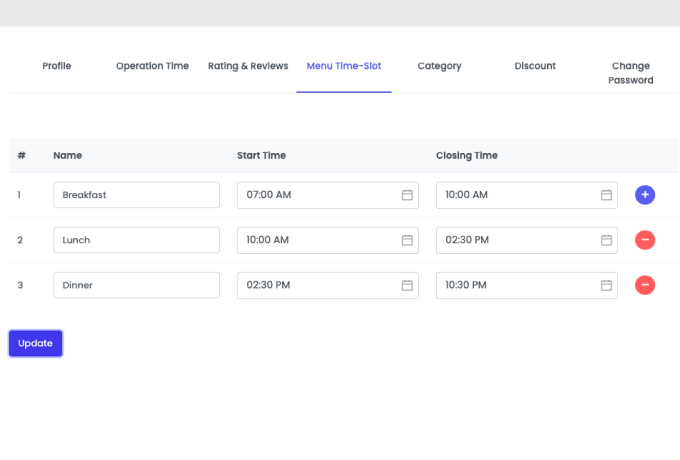
Task: Click the blue plus add-slot button
Action: click(645, 195)
